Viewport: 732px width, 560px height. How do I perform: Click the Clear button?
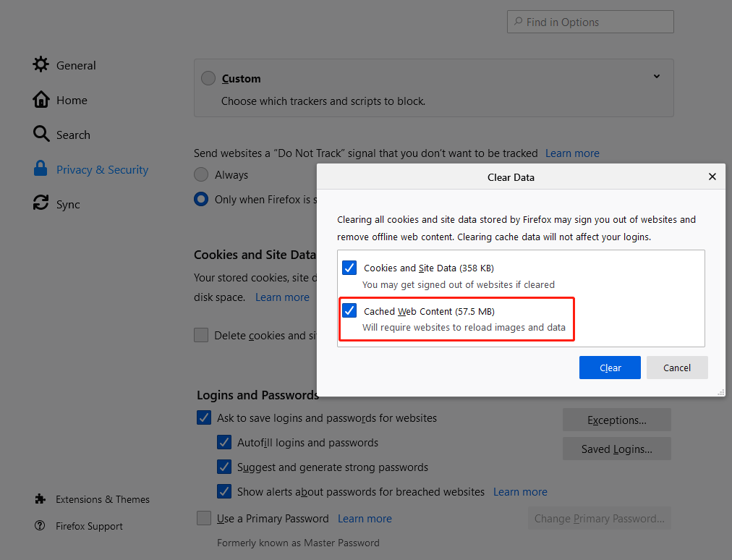point(610,368)
